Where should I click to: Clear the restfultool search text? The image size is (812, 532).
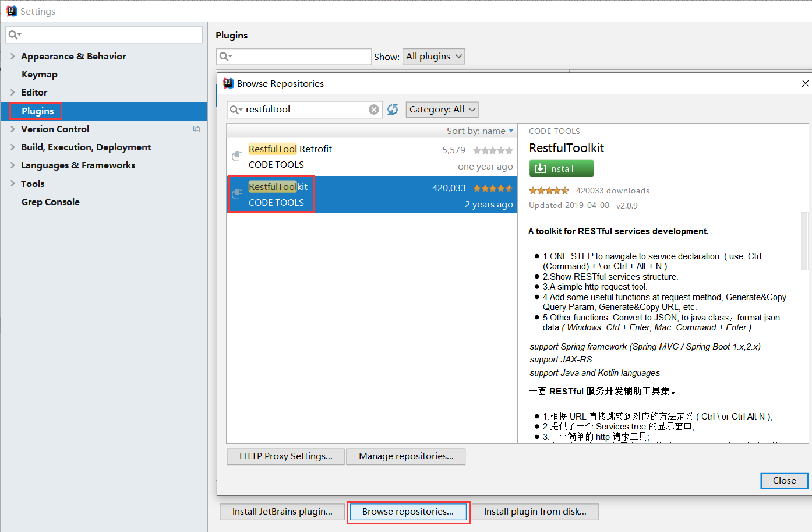374,110
